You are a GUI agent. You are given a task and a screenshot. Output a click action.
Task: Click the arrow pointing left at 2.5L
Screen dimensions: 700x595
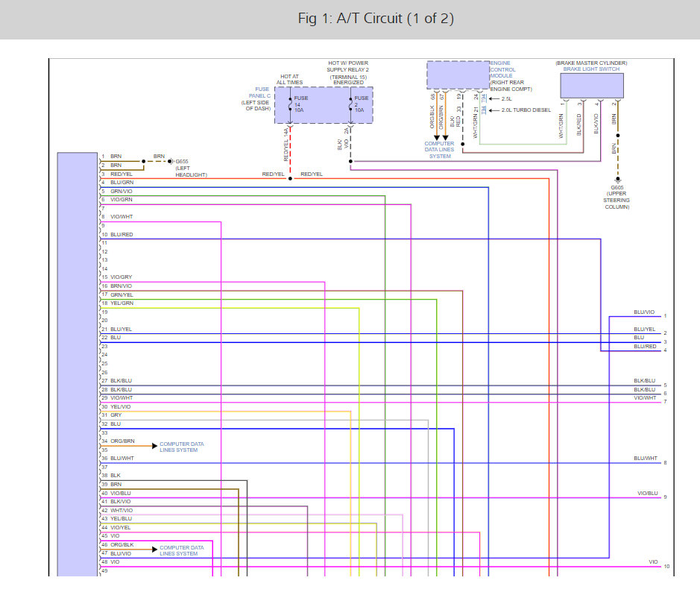494,98
